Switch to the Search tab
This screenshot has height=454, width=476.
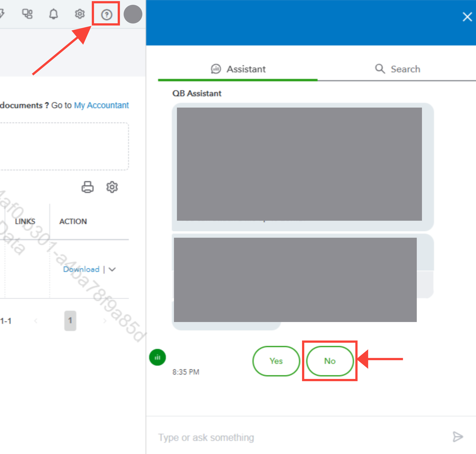point(398,69)
